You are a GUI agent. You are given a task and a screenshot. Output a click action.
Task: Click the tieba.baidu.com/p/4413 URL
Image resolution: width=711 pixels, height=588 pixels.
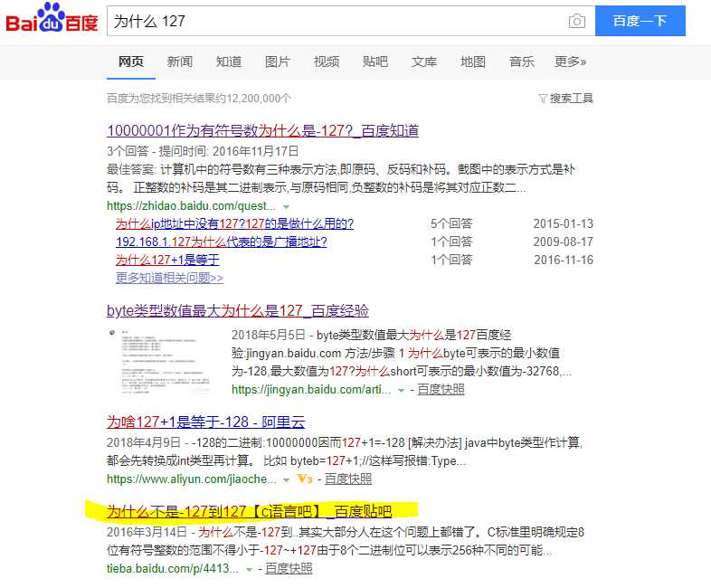(x=172, y=568)
